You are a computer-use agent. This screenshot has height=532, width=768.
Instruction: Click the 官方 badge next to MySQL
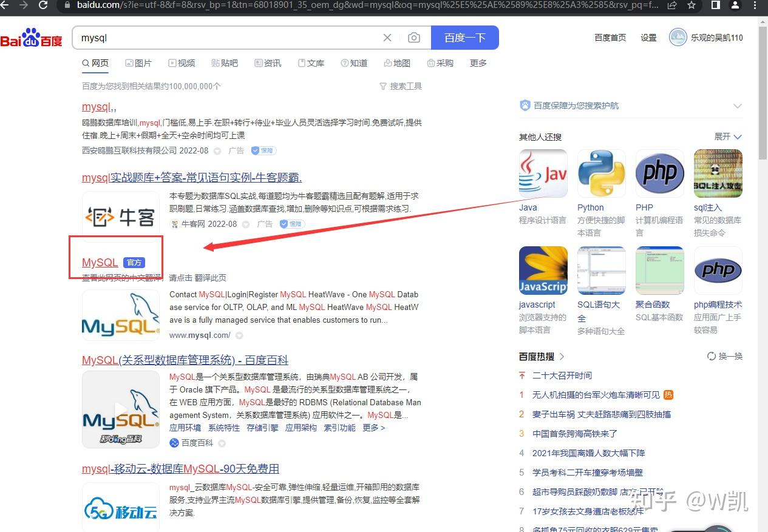coord(134,263)
